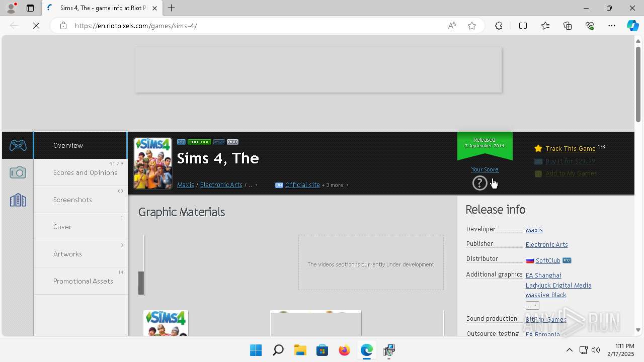The width and height of the screenshot is (644, 362).
Task: Click the Add to My Games icon
Action: [538, 173]
